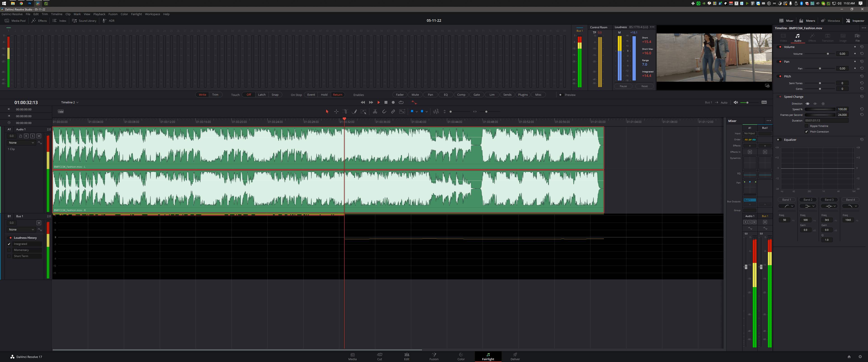Reset the Volume section in Inspector
This screenshot has height=362, width=868.
(x=862, y=47)
